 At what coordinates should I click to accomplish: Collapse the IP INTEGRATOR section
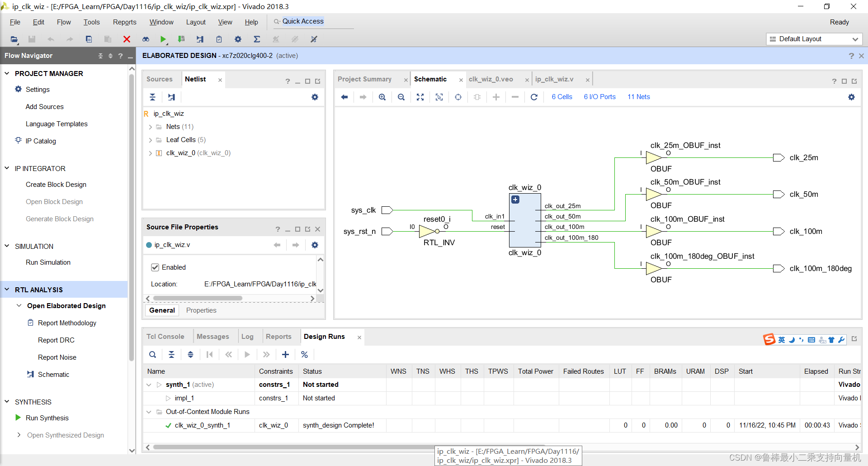(x=7, y=168)
